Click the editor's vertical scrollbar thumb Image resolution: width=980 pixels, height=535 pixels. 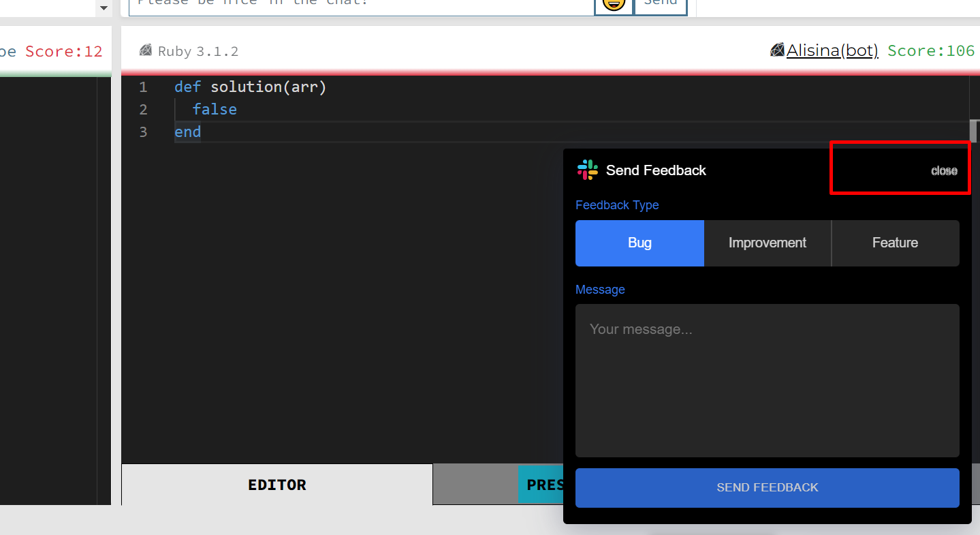point(975,131)
